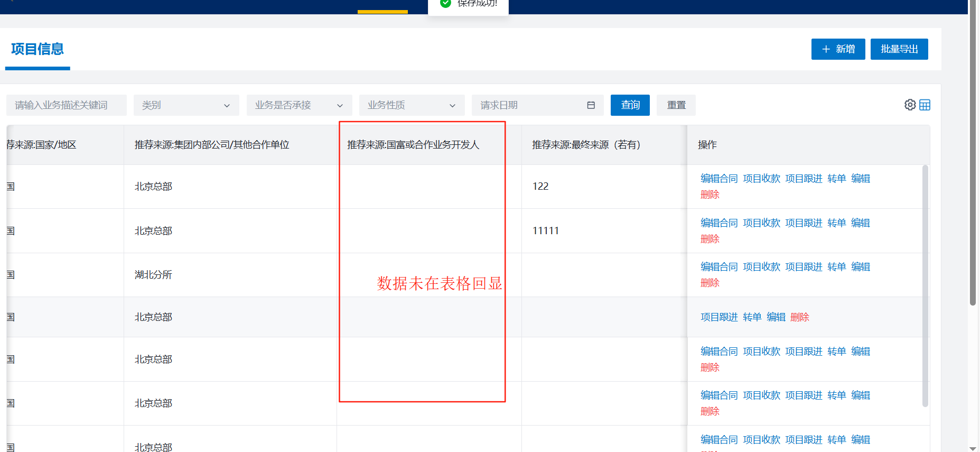This screenshot has width=980, height=452.
Task: Open 项目跟进 for the row with 11111
Action: (x=804, y=223)
